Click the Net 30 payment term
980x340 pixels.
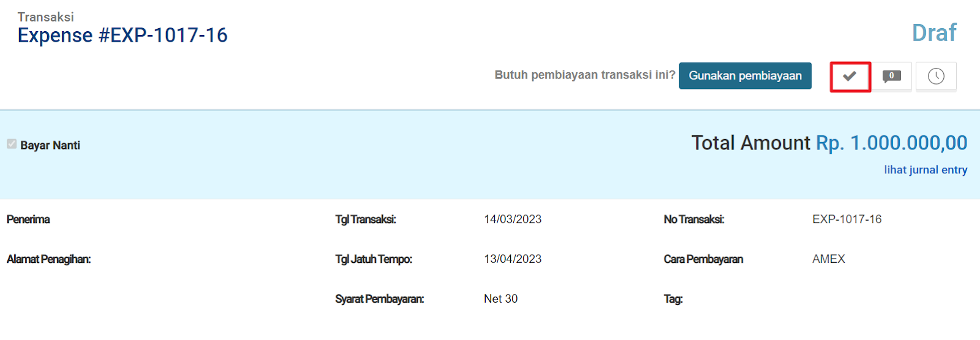point(500,299)
